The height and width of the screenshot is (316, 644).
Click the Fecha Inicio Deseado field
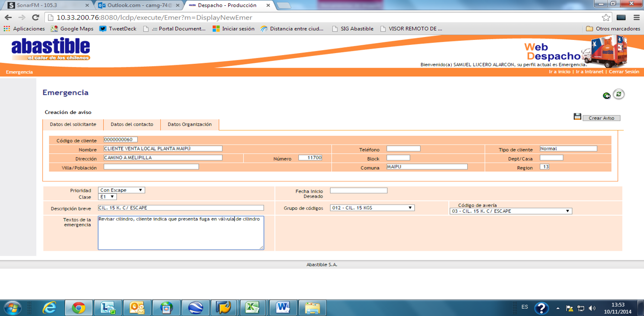(359, 190)
